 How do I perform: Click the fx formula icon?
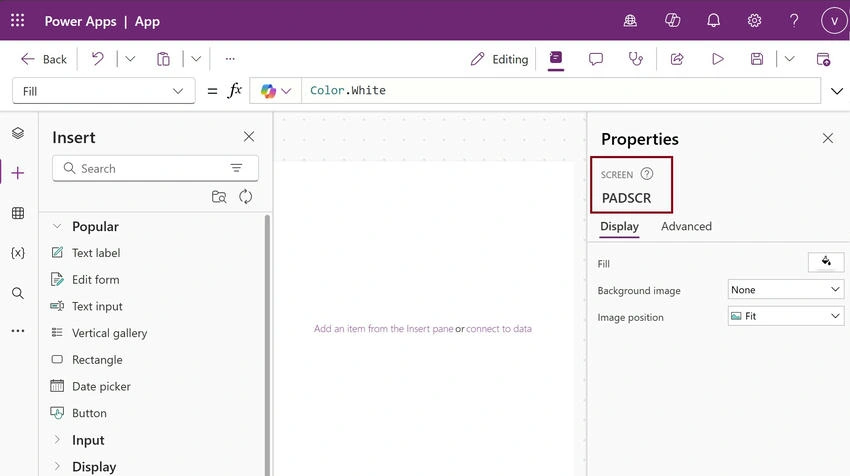tap(234, 91)
